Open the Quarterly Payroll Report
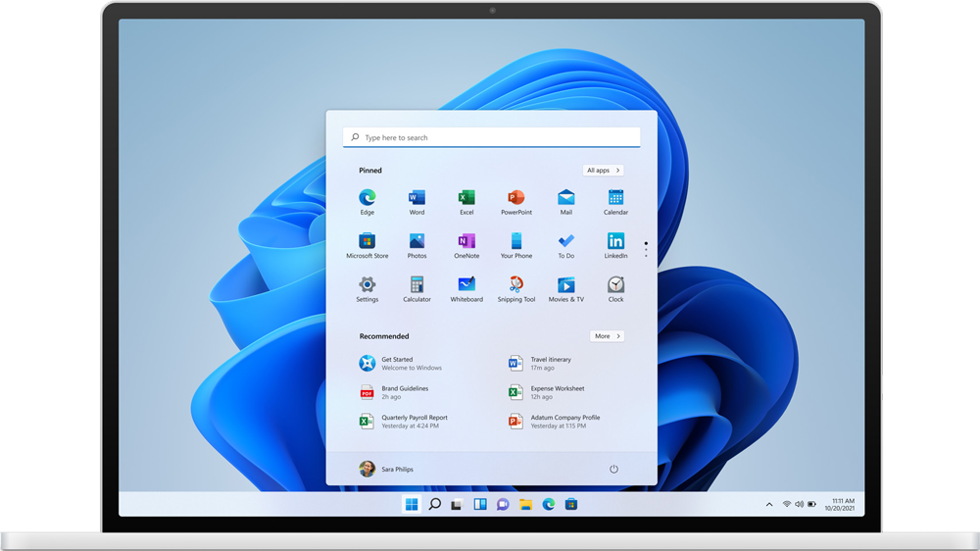The image size is (980, 551). pos(403,422)
